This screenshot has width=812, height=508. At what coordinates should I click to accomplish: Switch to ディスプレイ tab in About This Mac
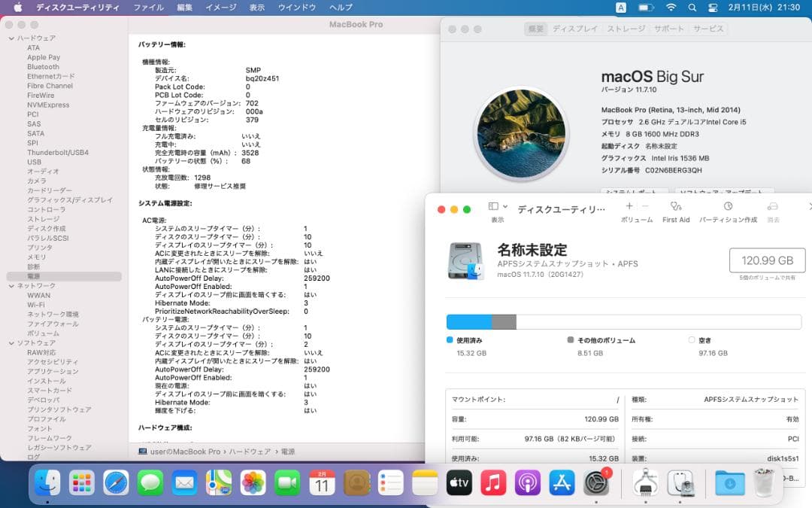point(575,29)
